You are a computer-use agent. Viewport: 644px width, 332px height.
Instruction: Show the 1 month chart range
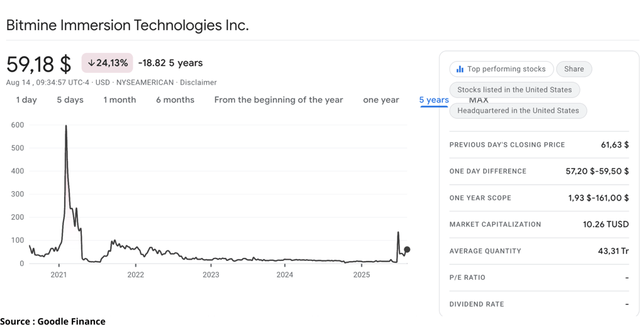pos(119,100)
